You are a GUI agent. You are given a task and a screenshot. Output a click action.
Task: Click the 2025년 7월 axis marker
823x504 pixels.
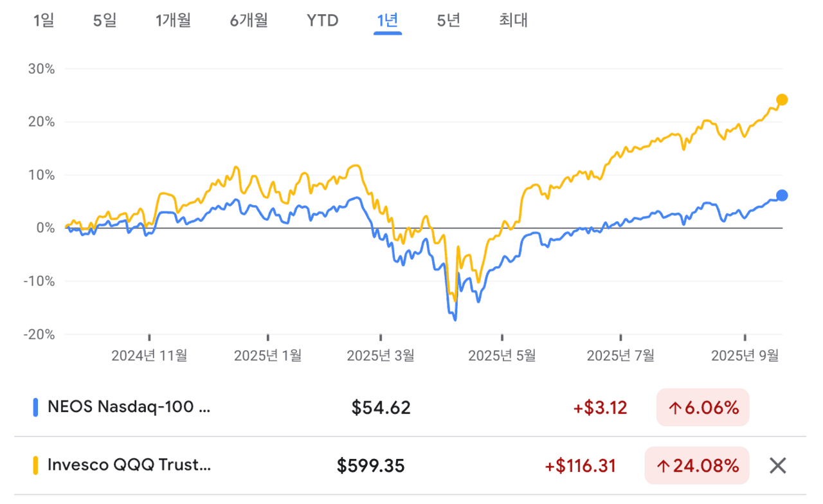621,355
